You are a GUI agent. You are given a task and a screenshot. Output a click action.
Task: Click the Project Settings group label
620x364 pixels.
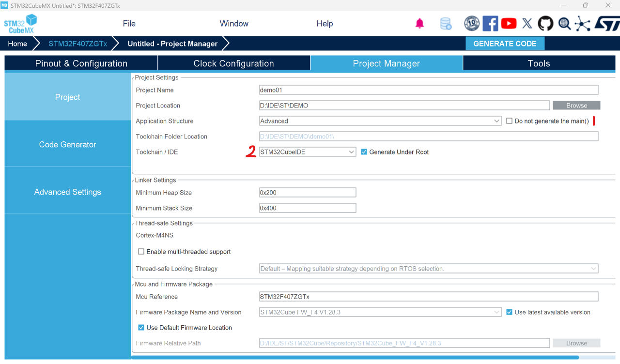156,77
